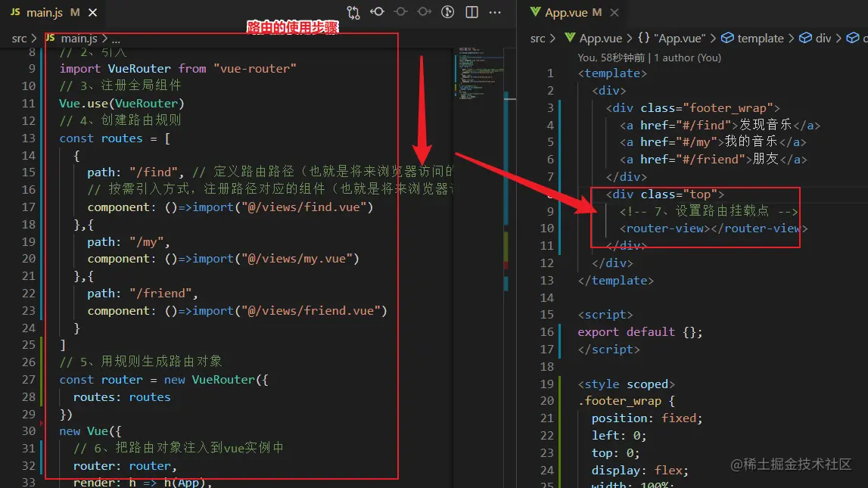The image size is (868, 488).
Task: Click the '.footer_wrap {' selector
Action: [x=626, y=400]
